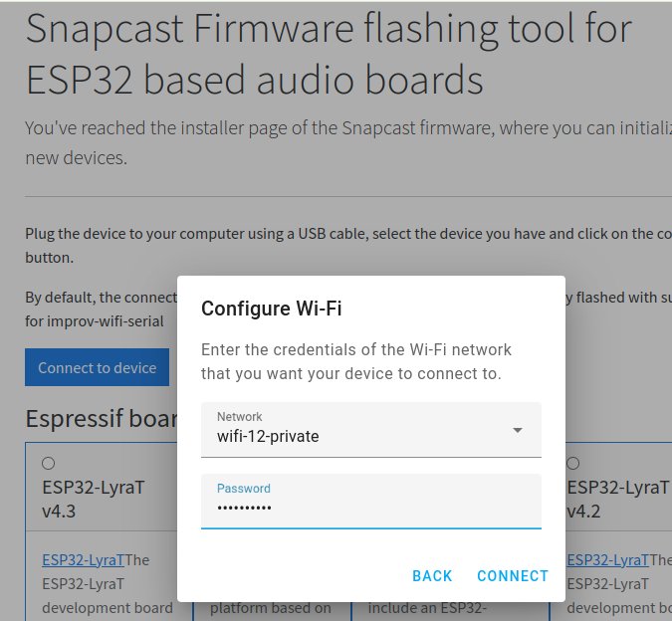Click the BACK button in the dialog
This screenshot has height=621, width=672.
(x=432, y=576)
